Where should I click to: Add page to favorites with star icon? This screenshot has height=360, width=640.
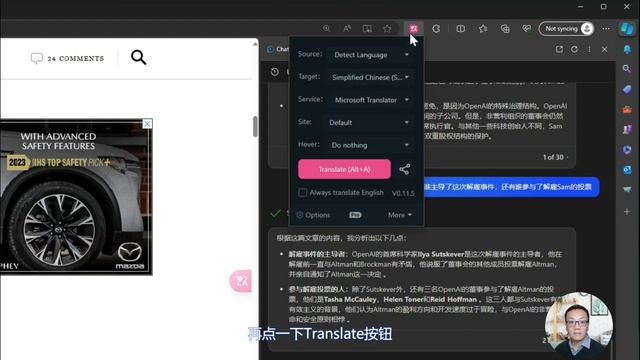pyautogui.click(x=387, y=29)
